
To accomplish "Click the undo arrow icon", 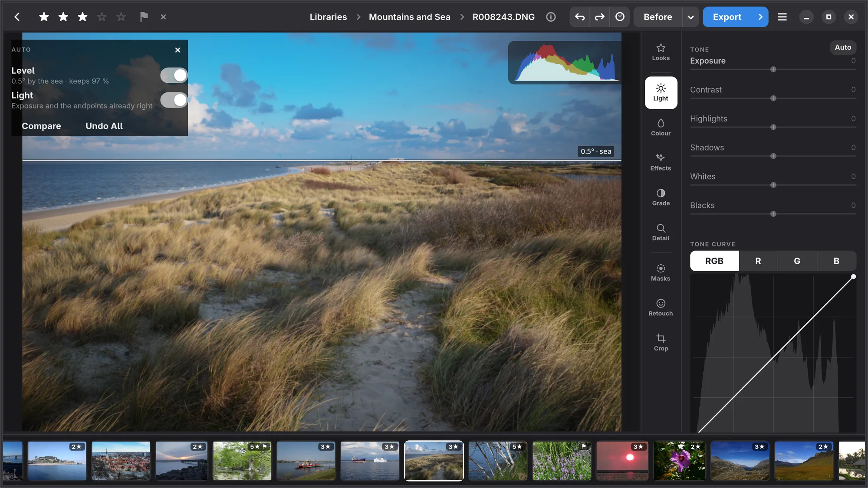I will (x=580, y=17).
